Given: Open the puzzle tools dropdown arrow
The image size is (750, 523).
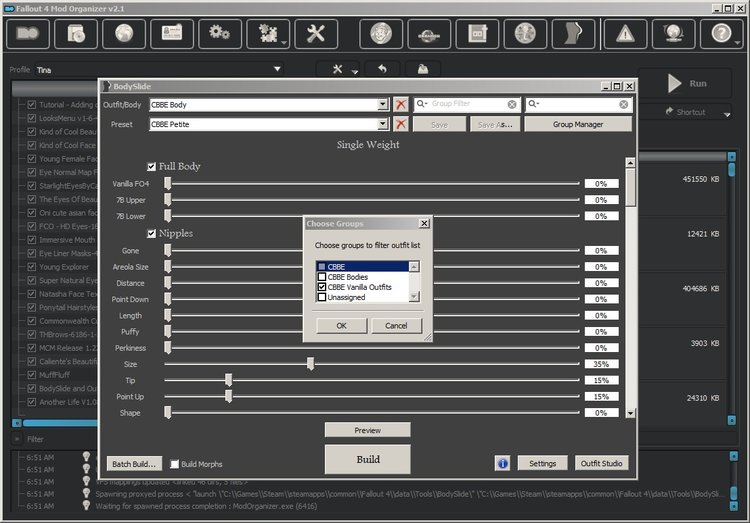Looking at the screenshot, I should coord(284,44).
